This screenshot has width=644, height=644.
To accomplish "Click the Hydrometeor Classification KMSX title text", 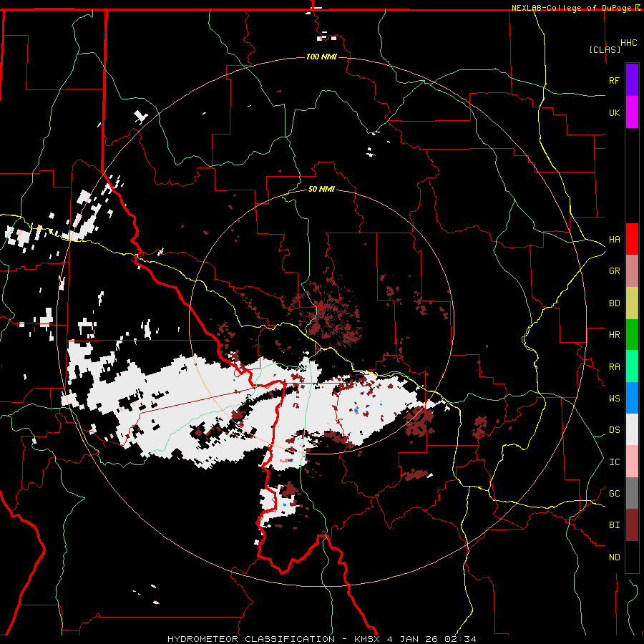I will tap(322, 639).
